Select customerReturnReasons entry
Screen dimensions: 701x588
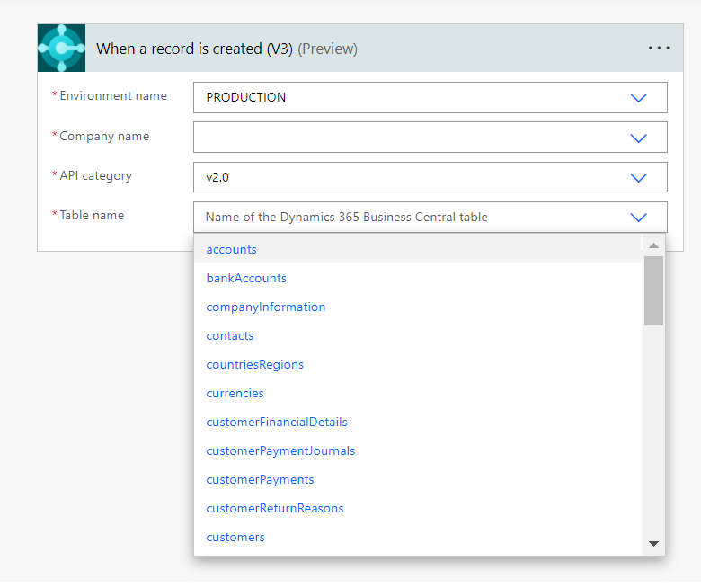click(275, 508)
